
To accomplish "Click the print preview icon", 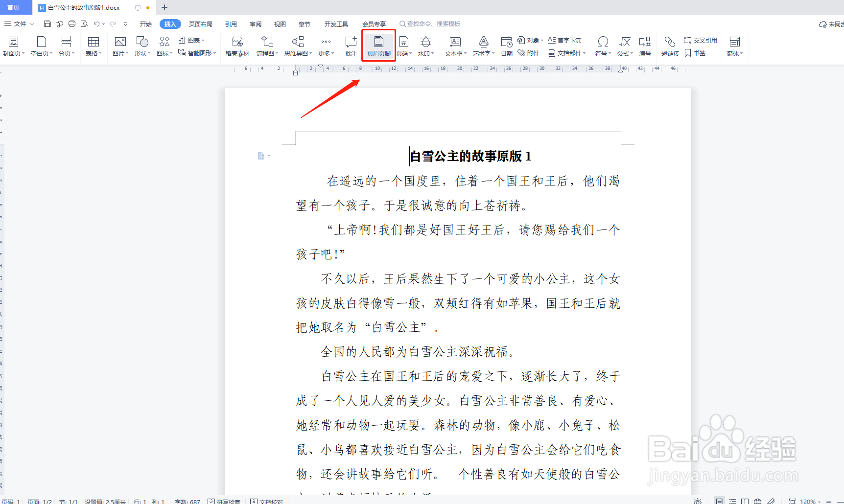I will [84, 23].
